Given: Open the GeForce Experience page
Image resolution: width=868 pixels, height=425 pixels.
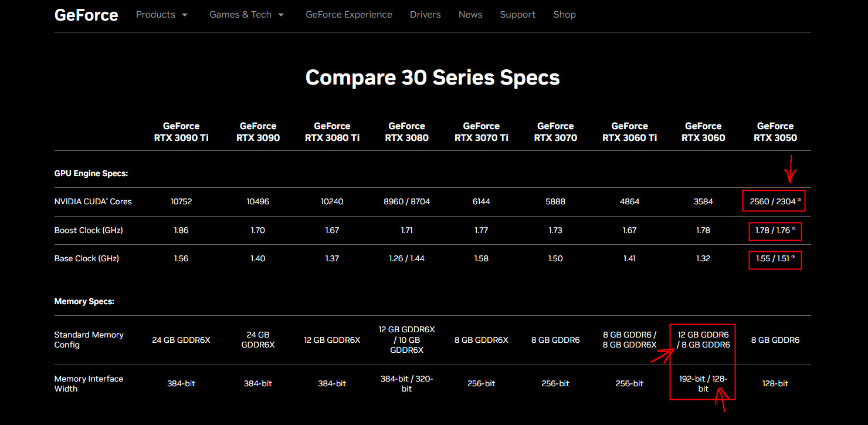Looking at the screenshot, I should (348, 15).
